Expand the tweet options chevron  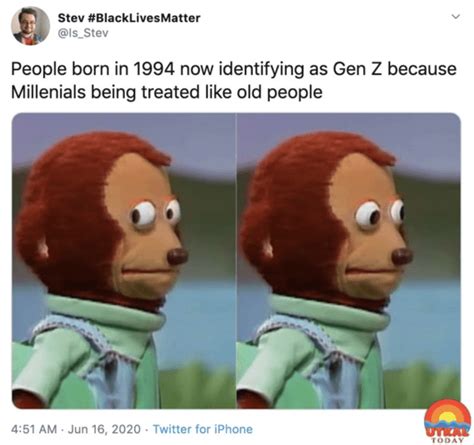pos(455,16)
